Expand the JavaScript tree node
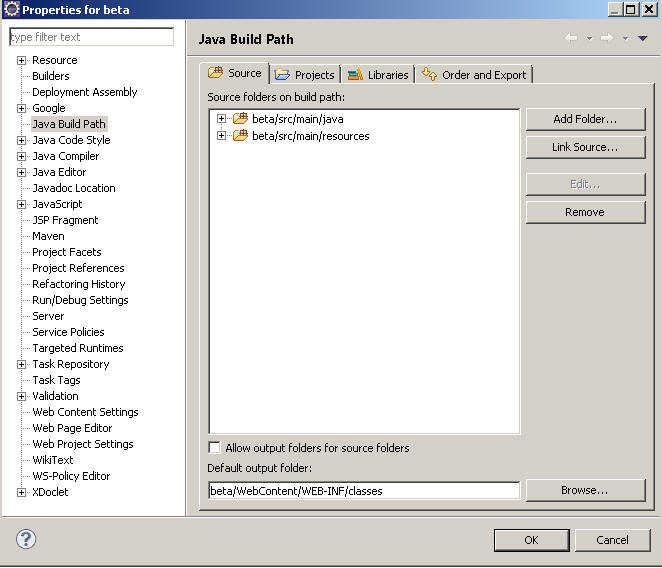This screenshot has width=662, height=568. click(x=21, y=204)
